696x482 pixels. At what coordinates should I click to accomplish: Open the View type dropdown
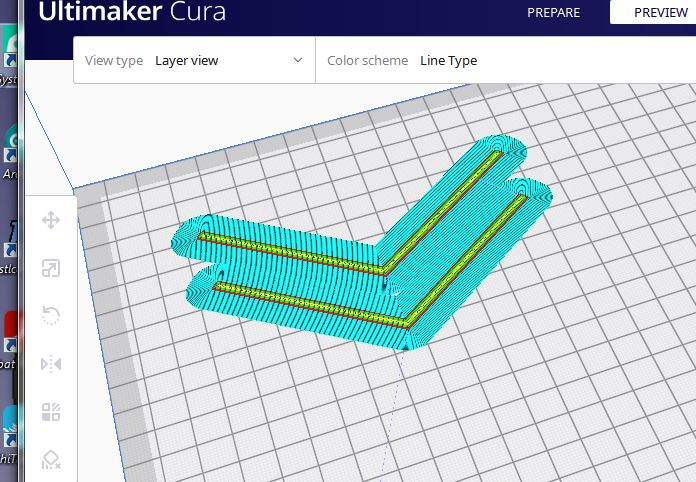194,60
